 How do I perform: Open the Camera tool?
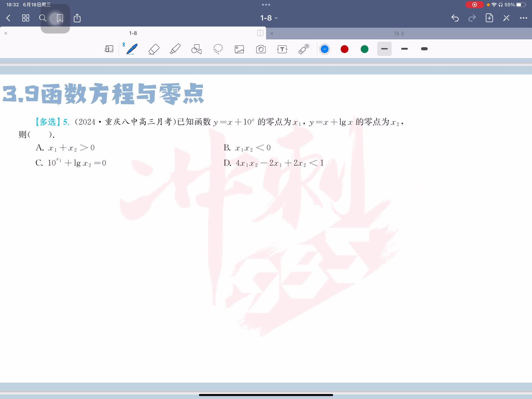coord(261,49)
